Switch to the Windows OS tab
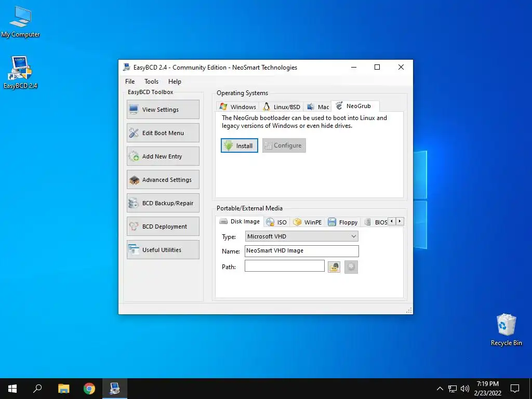The image size is (532, 399). pos(237,107)
